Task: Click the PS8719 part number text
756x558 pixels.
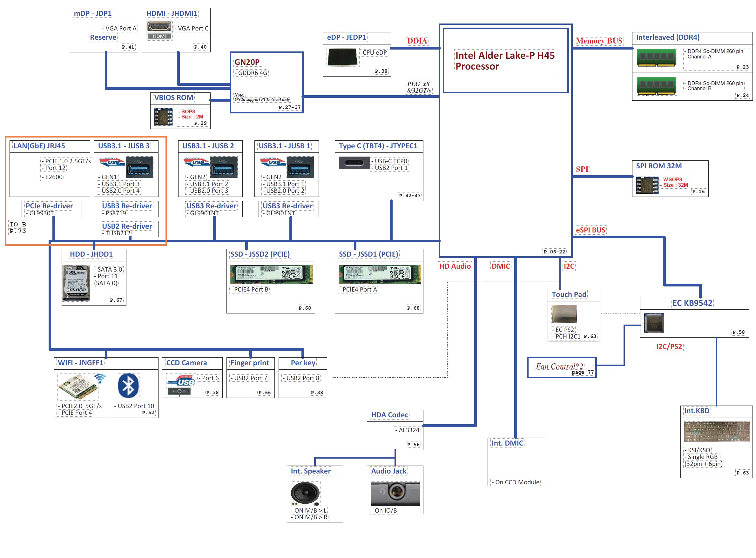Action: point(114,213)
